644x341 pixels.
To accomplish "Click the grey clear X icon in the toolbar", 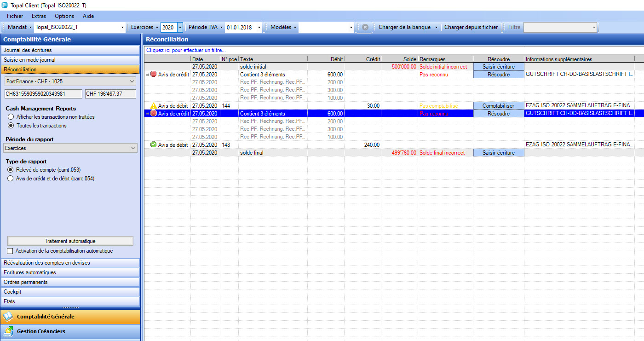I will tap(365, 27).
